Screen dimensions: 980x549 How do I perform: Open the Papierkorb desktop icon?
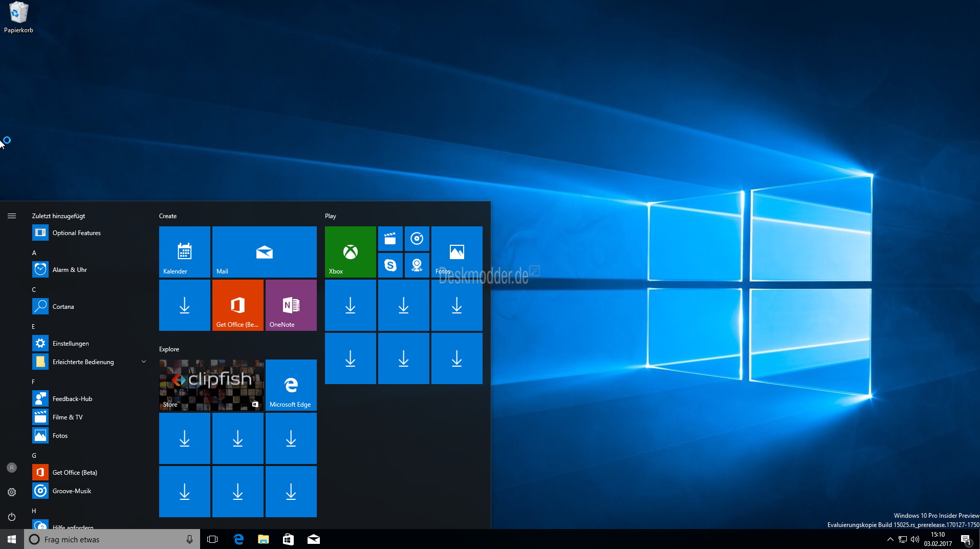coord(18,18)
